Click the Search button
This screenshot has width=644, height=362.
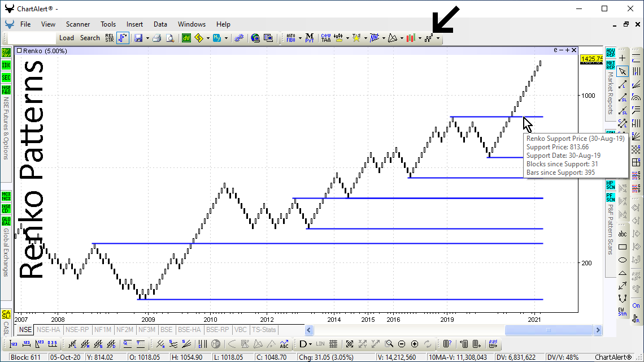pyautogui.click(x=90, y=38)
